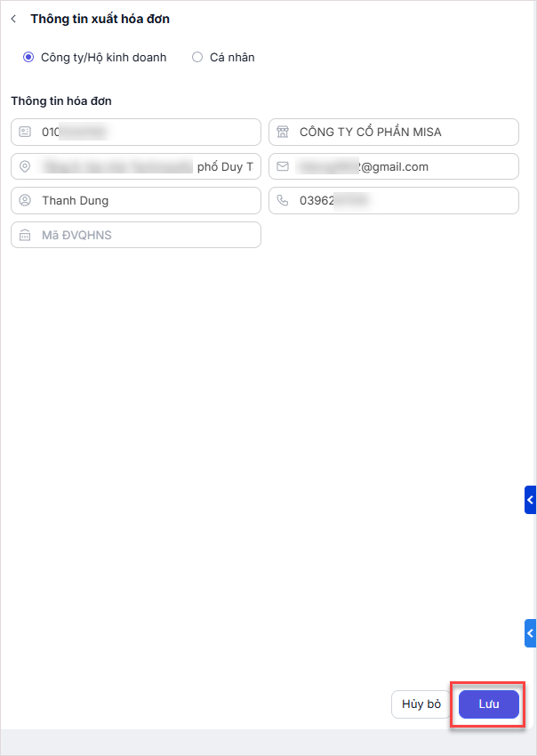Image resolution: width=537 pixels, height=756 pixels.
Task: Save with the Lưu button
Action: point(488,704)
